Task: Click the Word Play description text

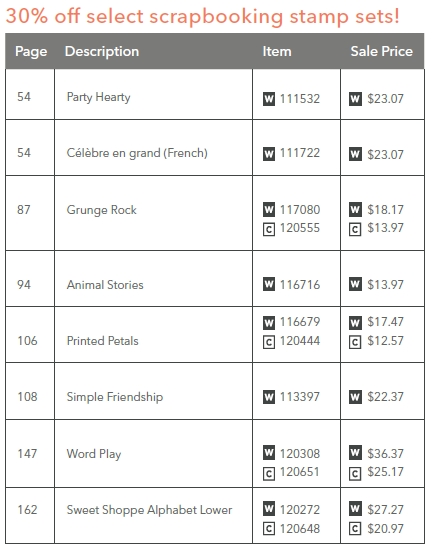Action: point(94,454)
